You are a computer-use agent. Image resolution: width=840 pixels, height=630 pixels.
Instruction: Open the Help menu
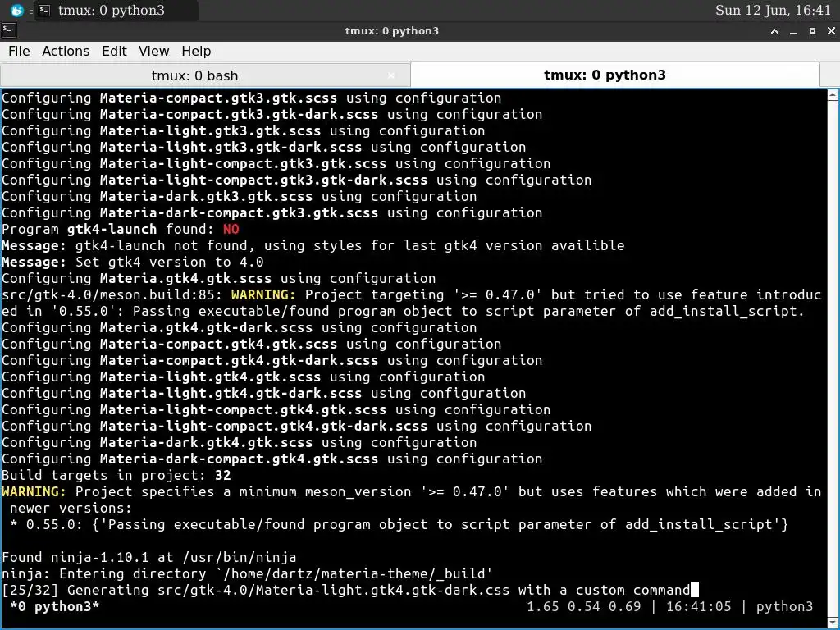[x=196, y=52]
